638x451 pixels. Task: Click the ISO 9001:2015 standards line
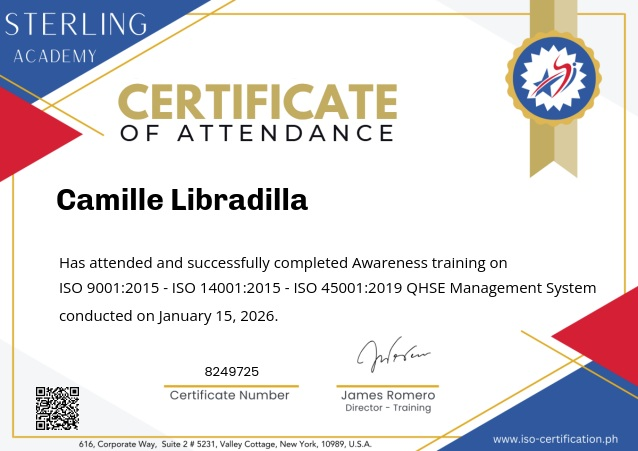[x=328, y=288]
